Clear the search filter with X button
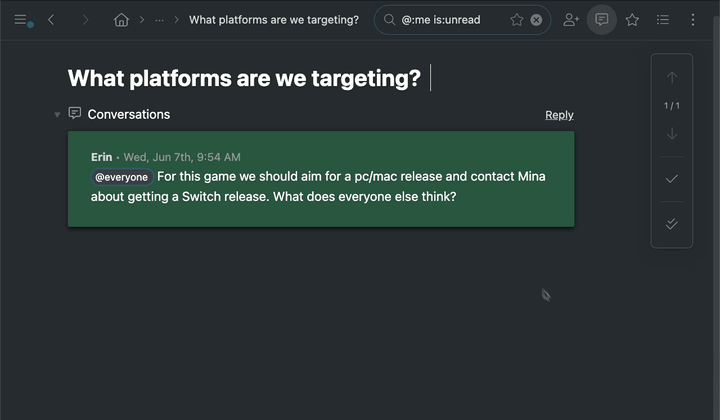Image resolution: width=720 pixels, height=420 pixels. tap(537, 19)
